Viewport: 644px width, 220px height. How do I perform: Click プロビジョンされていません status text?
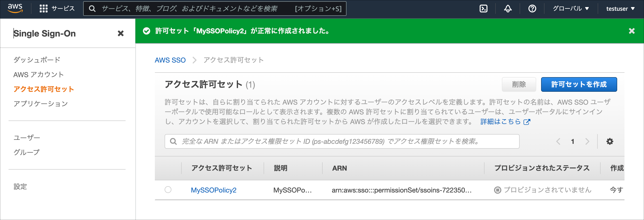pyautogui.click(x=547, y=190)
